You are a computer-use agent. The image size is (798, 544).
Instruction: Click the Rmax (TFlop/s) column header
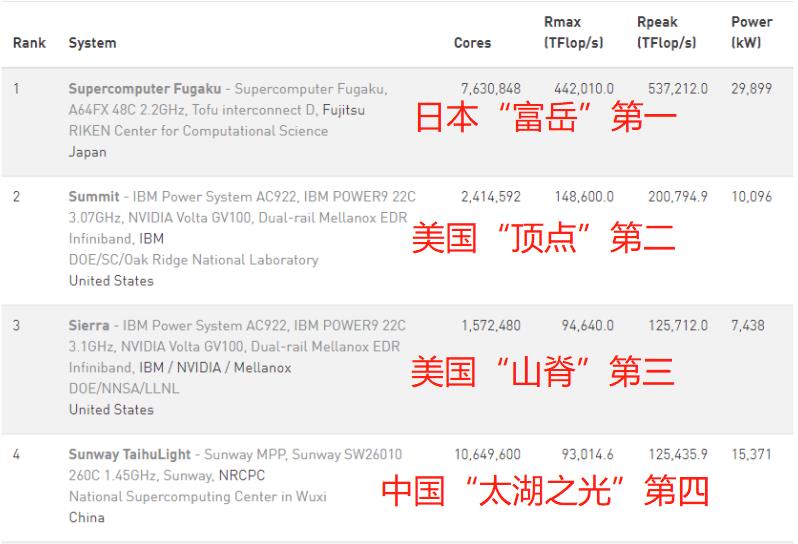574,33
